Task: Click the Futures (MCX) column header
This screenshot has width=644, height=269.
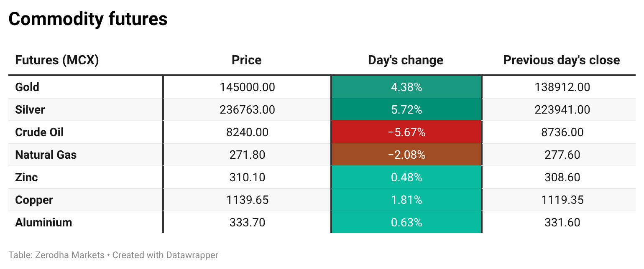Action: pos(57,60)
